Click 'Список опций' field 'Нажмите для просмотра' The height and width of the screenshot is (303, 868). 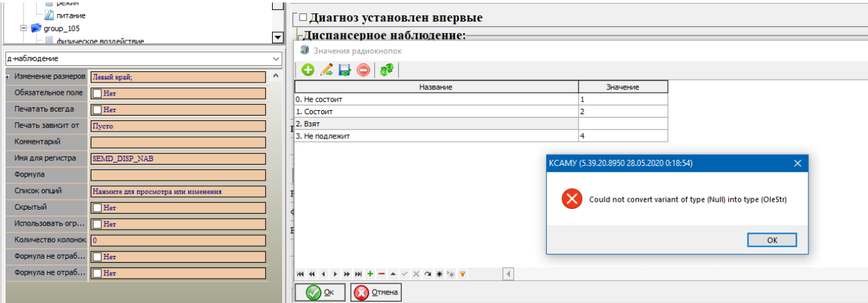pyautogui.click(x=178, y=191)
